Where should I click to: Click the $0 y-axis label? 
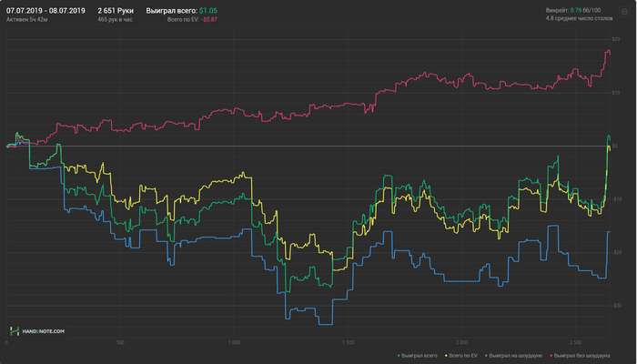614,146
